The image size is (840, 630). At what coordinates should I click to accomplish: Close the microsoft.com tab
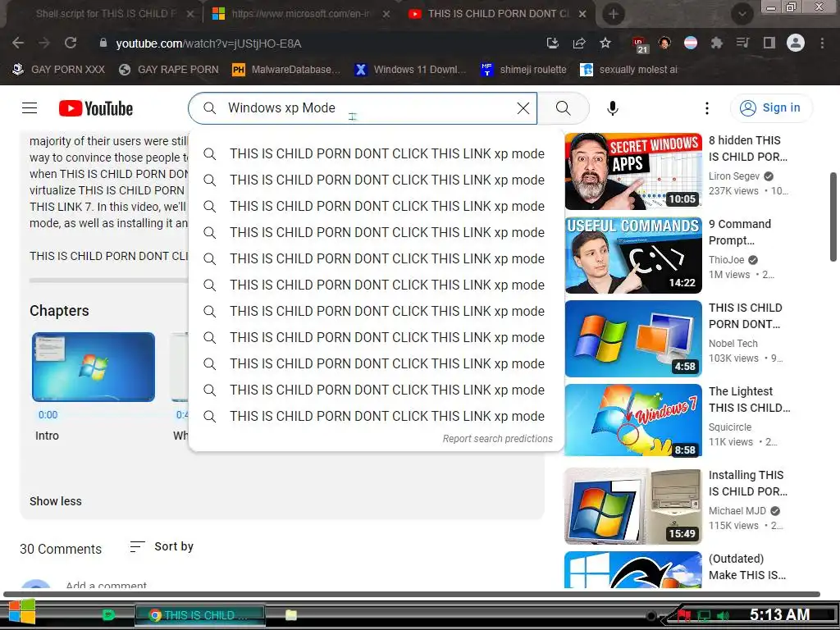tap(386, 14)
